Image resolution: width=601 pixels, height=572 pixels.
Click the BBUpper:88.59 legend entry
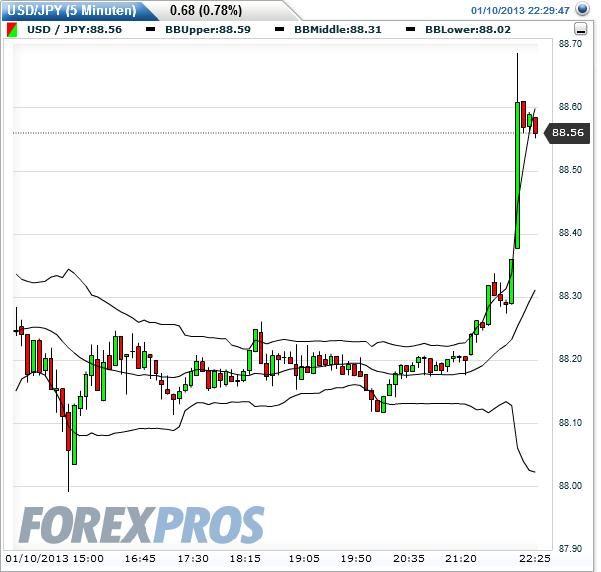click(208, 30)
